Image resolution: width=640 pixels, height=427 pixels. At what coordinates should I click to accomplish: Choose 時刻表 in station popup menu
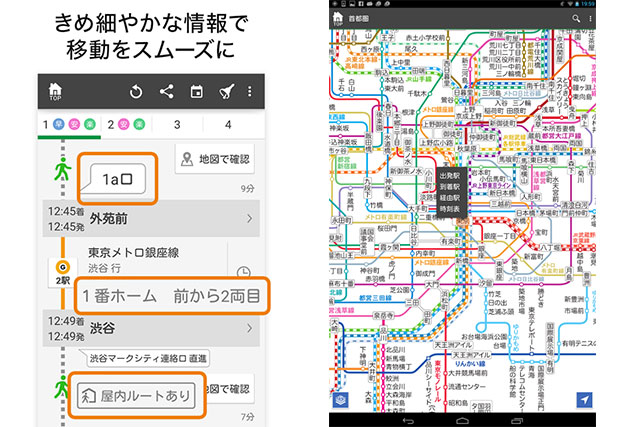pyautogui.click(x=450, y=209)
